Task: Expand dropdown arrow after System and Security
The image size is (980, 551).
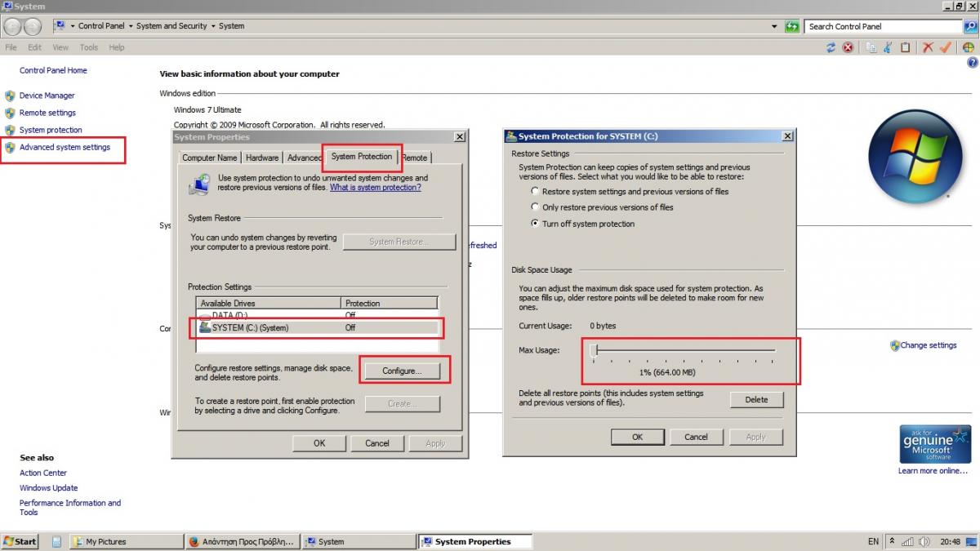Action: 212,26
